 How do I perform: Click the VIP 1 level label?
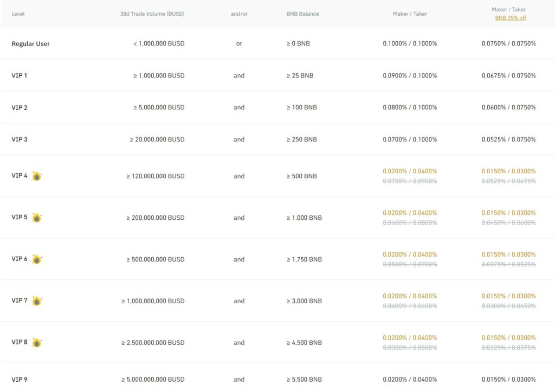click(x=20, y=75)
